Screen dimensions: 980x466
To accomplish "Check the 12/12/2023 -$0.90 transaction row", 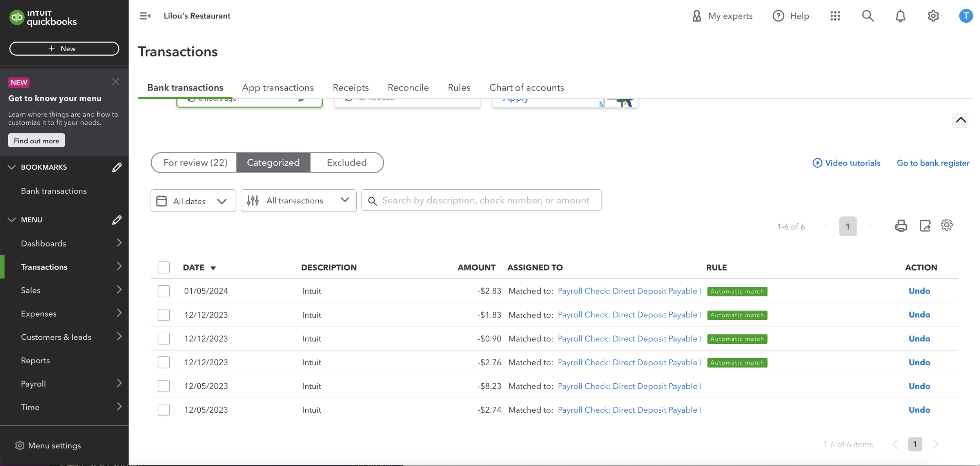I will tap(164, 339).
